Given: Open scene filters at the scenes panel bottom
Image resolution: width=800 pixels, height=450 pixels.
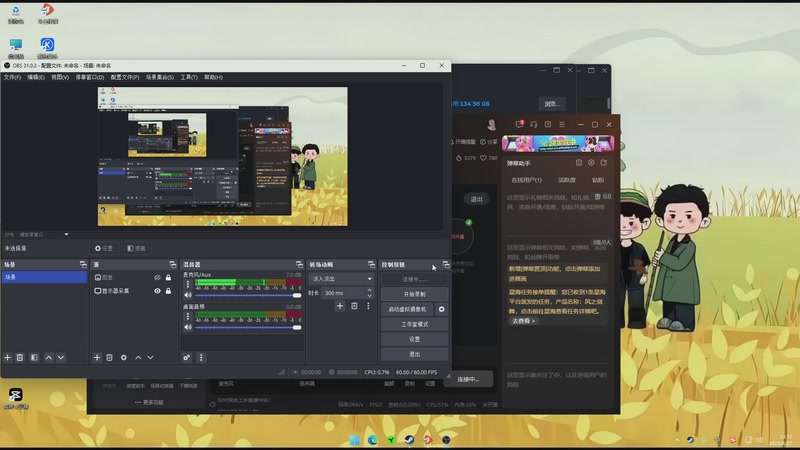Looking at the screenshot, I should 34,358.
